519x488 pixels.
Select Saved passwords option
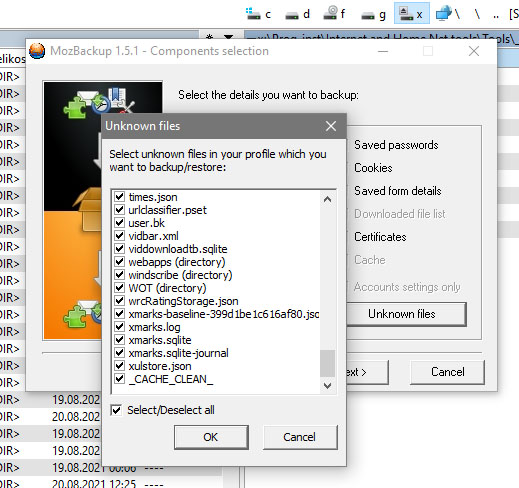click(x=396, y=145)
